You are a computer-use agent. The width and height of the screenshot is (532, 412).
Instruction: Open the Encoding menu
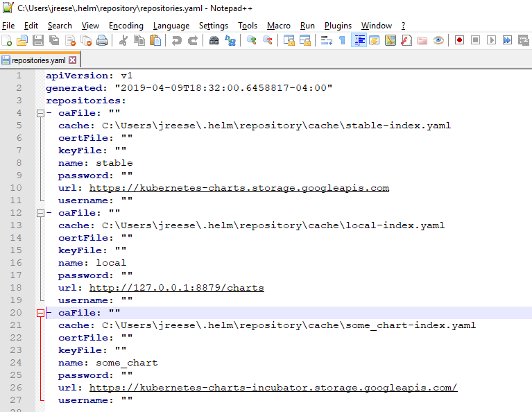point(126,26)
